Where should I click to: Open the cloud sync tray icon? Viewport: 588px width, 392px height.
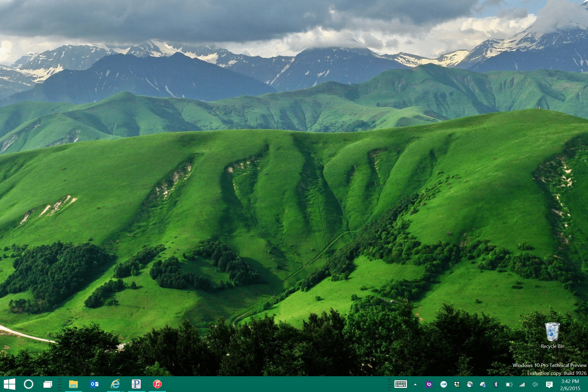click(x=483, y=384)
